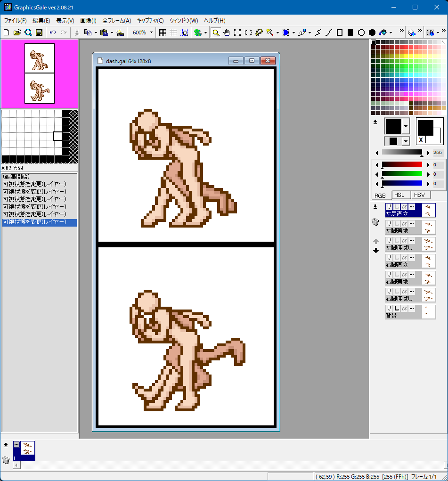This screenshot has width=448, height=481.
Task: Click the Redo arrow icon
Action: (x=64, y=33)
